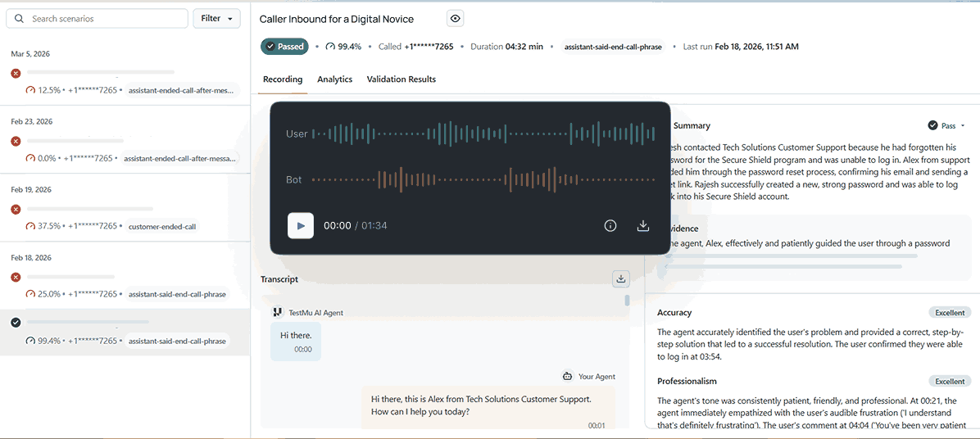The width and height of the screenshot is (980, 439).
Task: Click assistant-ended-call-after-mes tag on Mar 5 run
Action: click(182, 91)
